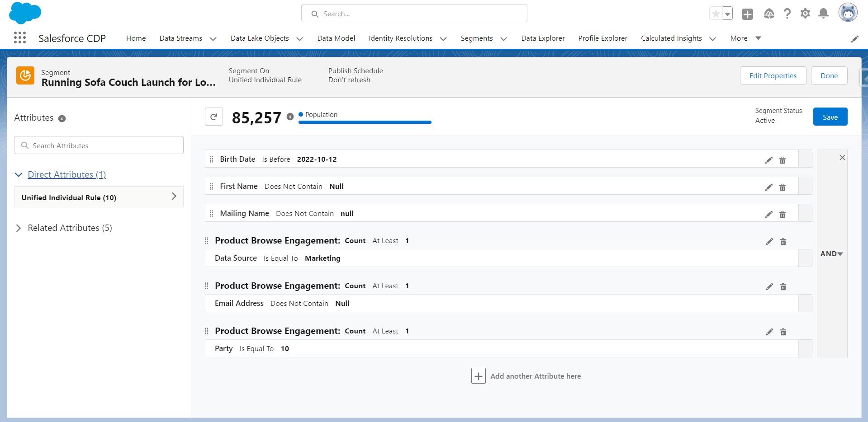This screenshot has width=868, height=422.
Task: Save the segment
Action: pos(830,117)
